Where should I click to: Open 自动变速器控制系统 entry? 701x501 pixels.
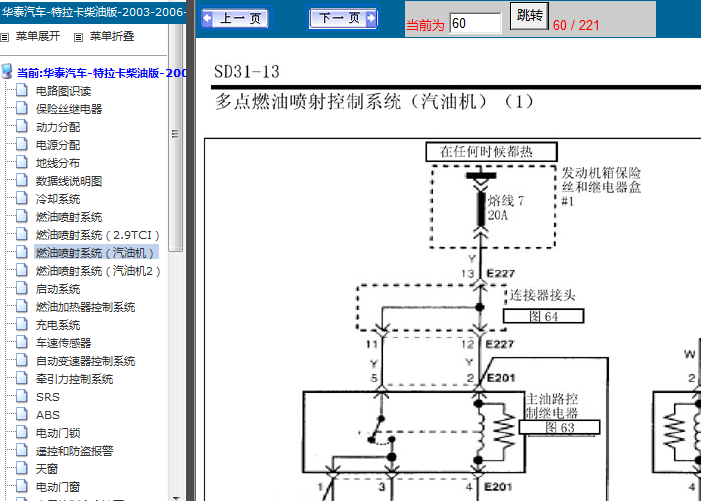tap(85, 361)
